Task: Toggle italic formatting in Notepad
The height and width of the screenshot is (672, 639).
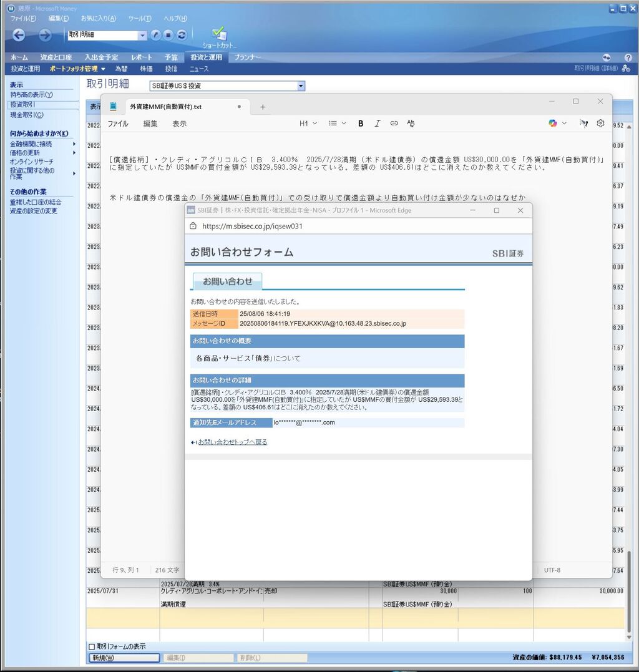Action: (x=377, y=124)
